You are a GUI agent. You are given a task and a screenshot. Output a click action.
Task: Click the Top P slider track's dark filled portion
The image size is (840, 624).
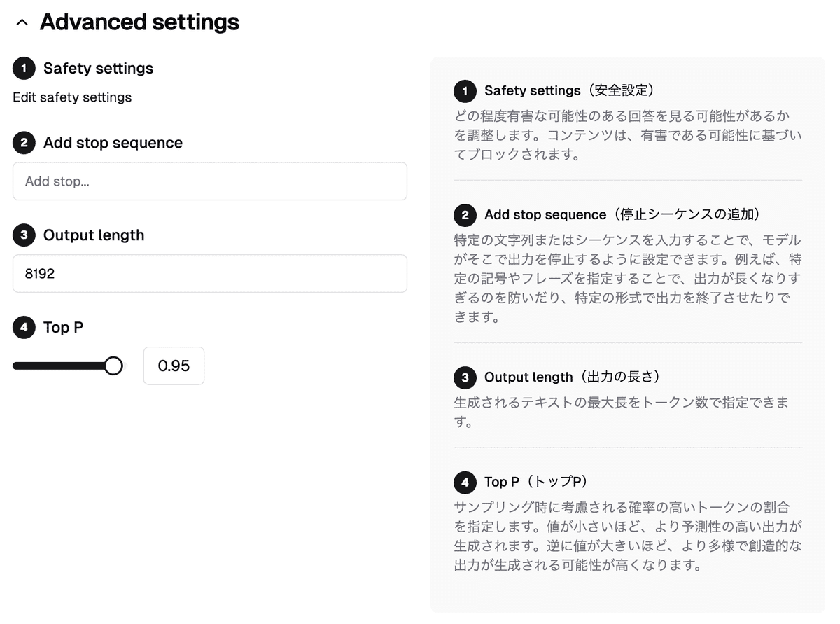click(59, 366)
